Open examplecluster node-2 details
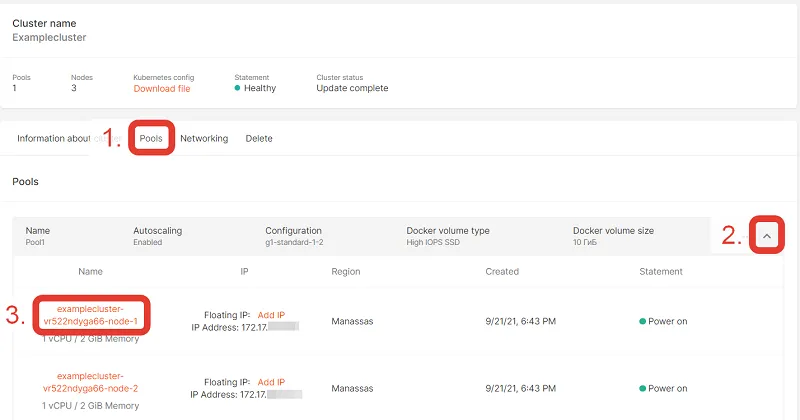800x420 pixels. click(91, 382)
